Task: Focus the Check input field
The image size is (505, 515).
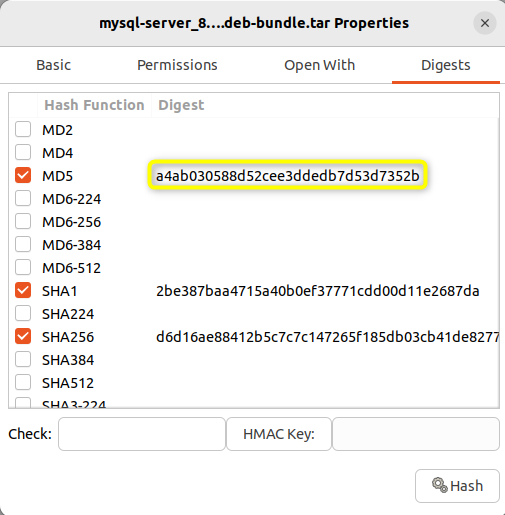Action: click(x=142, y=434)
